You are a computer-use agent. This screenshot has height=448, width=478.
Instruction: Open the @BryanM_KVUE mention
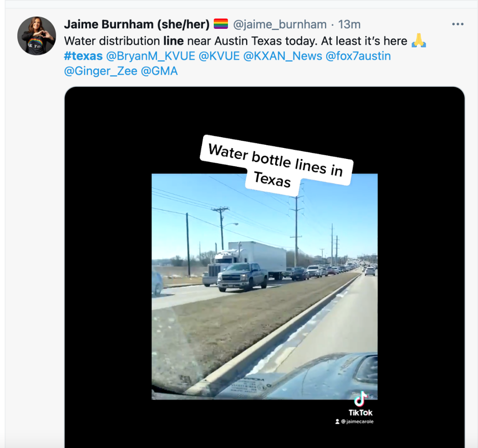[x=150, y=56]
